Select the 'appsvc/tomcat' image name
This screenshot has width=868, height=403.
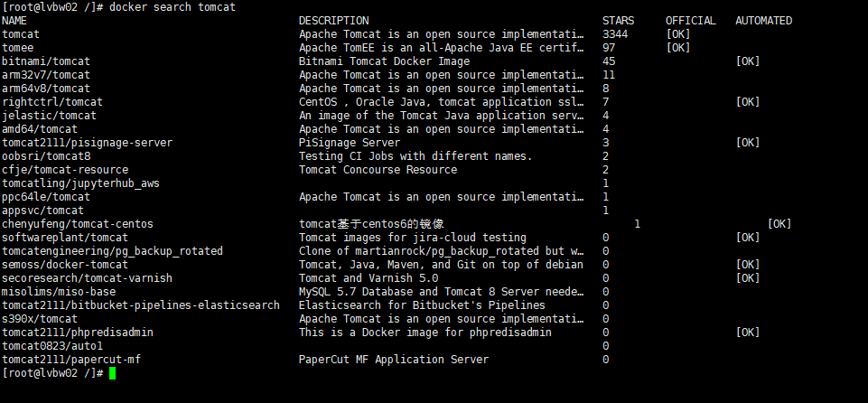click(43, 211)
